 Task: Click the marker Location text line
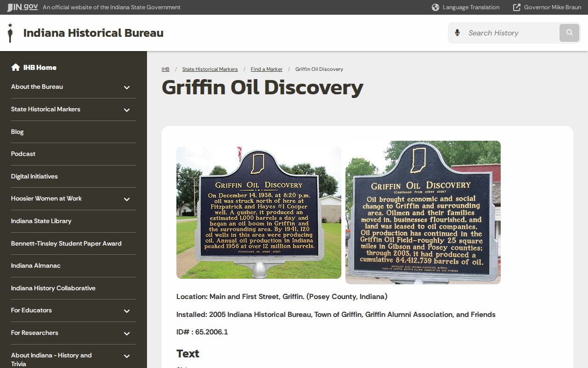coord(282,297)
